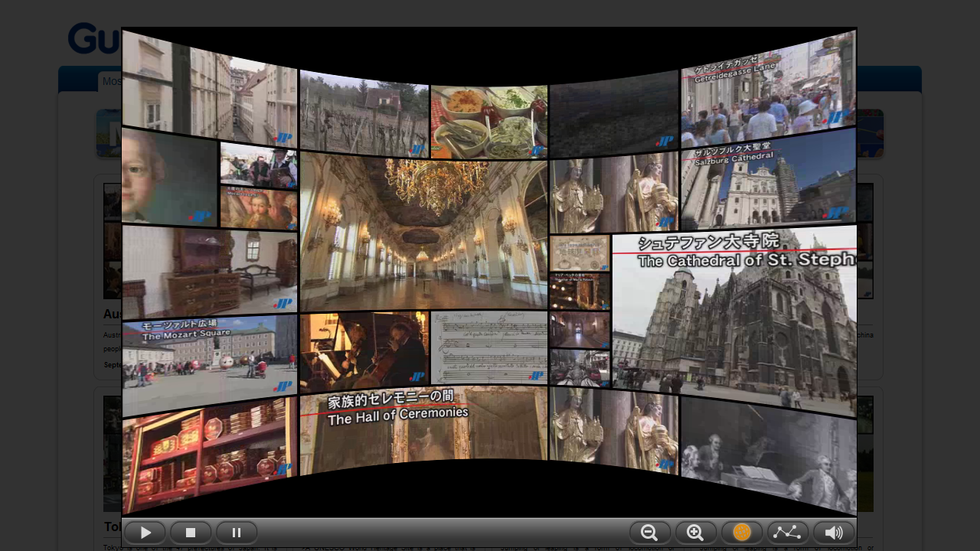The width and height of the screenshot is (980, 551).
Task: Select the black-and-white piano engraving tile
Action: 768,455
